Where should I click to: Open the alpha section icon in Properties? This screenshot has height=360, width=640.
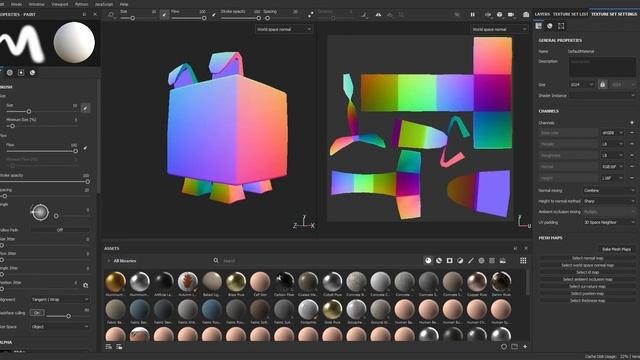10,73
